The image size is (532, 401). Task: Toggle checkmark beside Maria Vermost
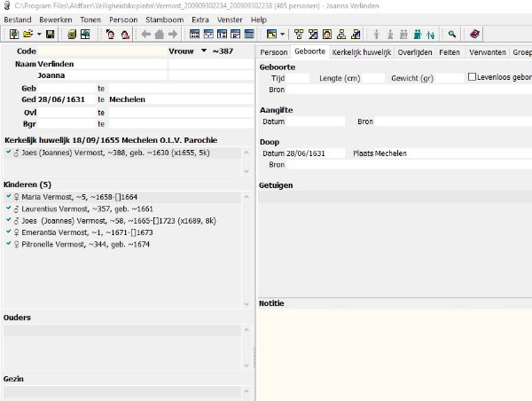pyautogui.click(x=8, y=197)
